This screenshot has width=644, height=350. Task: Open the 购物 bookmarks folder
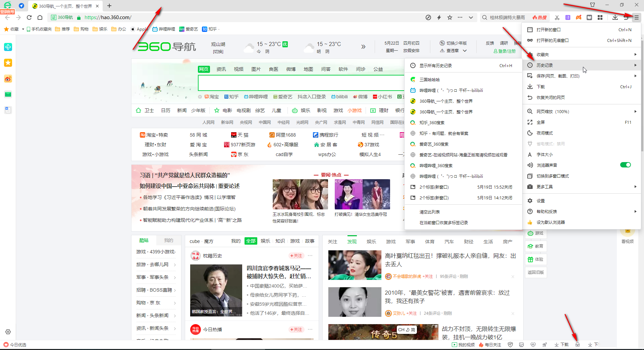[81, 29]
